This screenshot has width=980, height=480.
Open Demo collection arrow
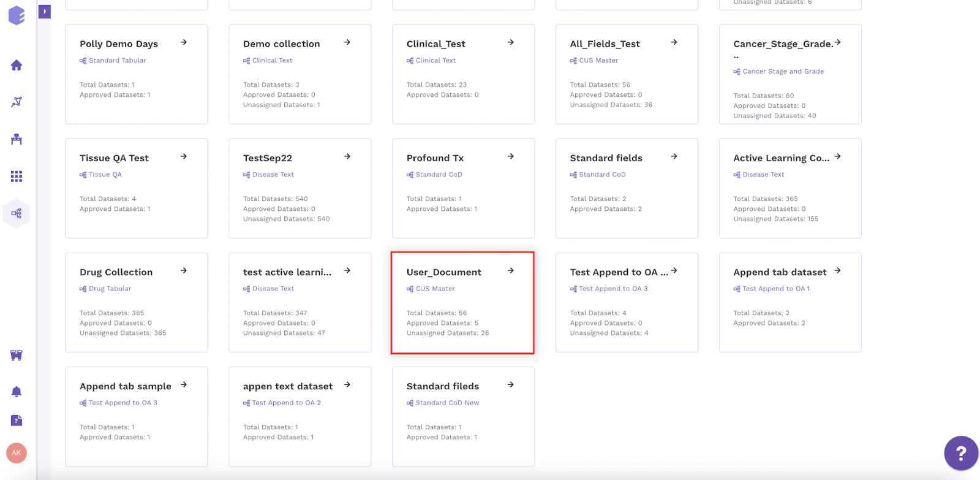[347, 42]
